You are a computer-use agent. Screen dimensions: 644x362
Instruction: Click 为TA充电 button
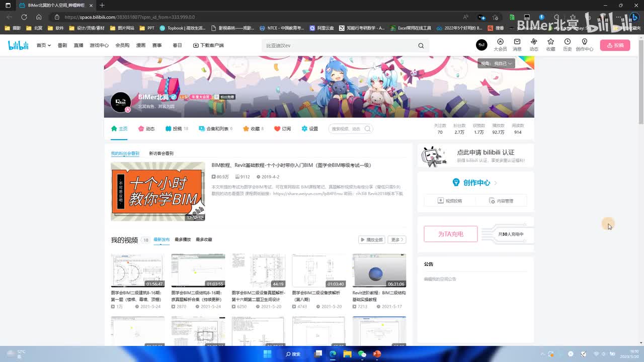click(451, 234)
